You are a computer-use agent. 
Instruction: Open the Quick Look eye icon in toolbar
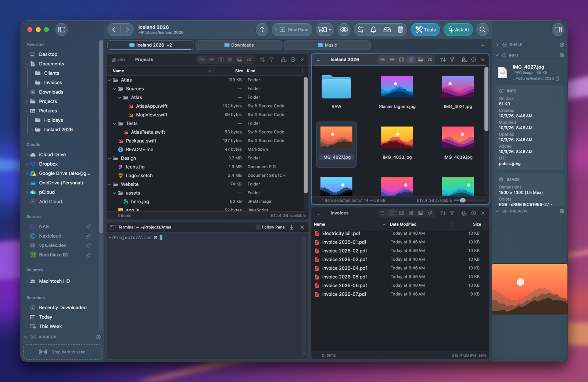click(344, 30)
